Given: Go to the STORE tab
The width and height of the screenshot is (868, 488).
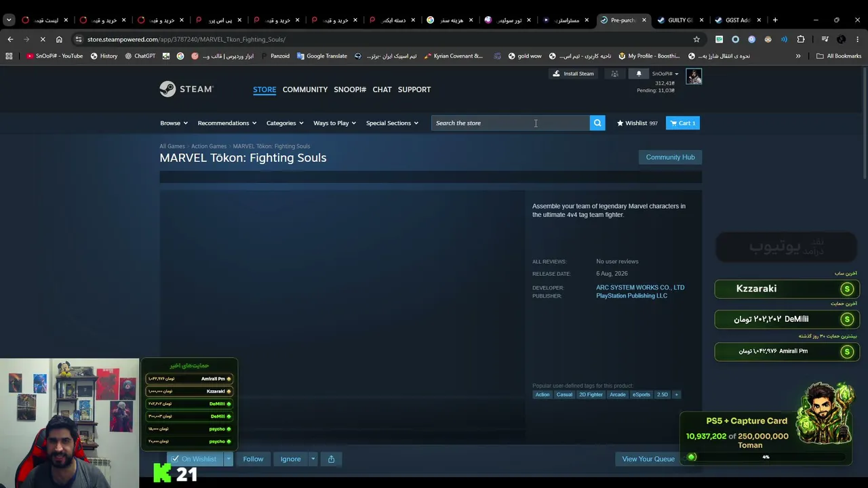Looking at the screenshot, I should tap(264, 89).
